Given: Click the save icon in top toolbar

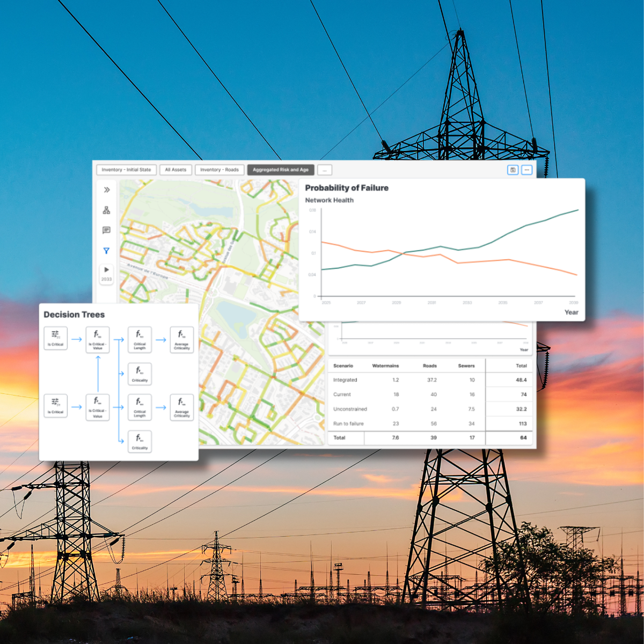Looking at the screenshot, I should tap(513, 170).
